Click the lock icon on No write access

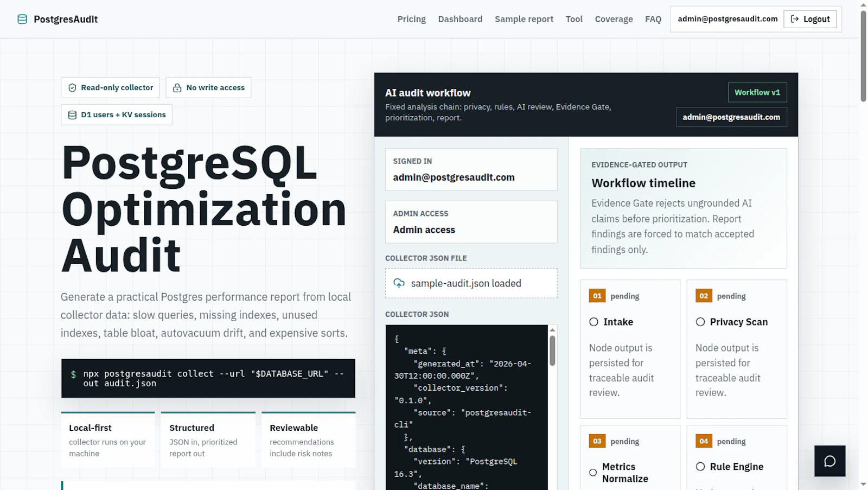point(177,88)
